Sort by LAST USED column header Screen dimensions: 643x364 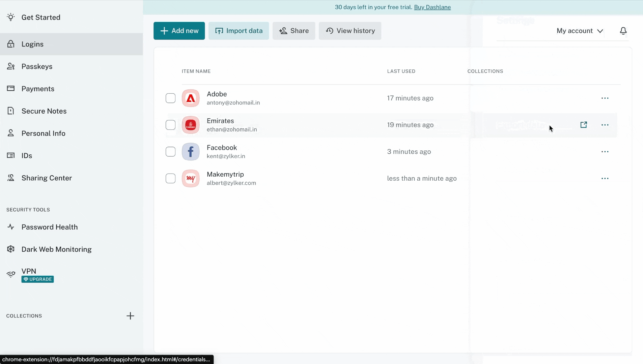(x=401, y=71)
